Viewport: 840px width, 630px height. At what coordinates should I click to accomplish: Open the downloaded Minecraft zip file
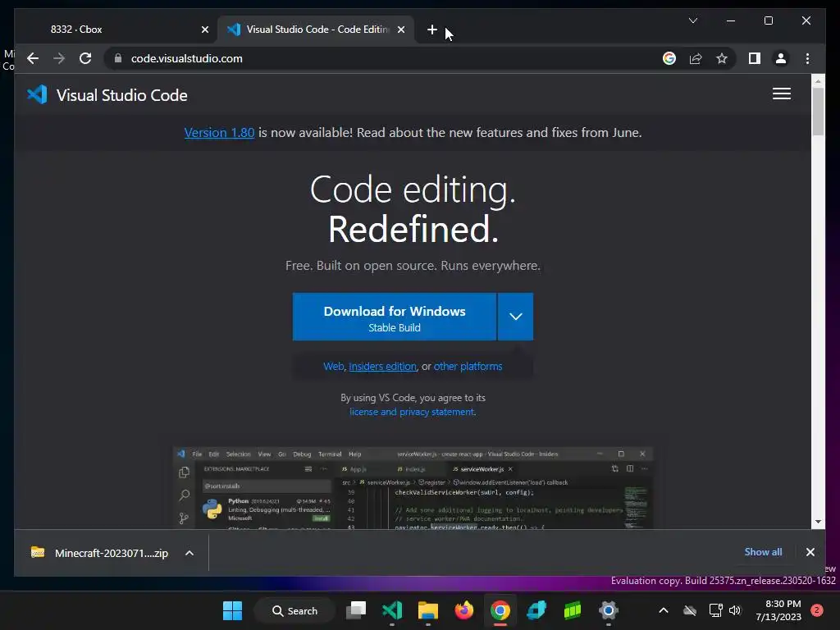pyautogui.click(x=102, y=553)
